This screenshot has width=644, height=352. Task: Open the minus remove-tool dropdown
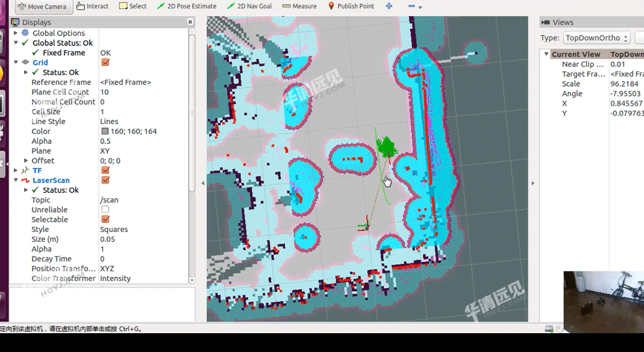pos(414,6)
